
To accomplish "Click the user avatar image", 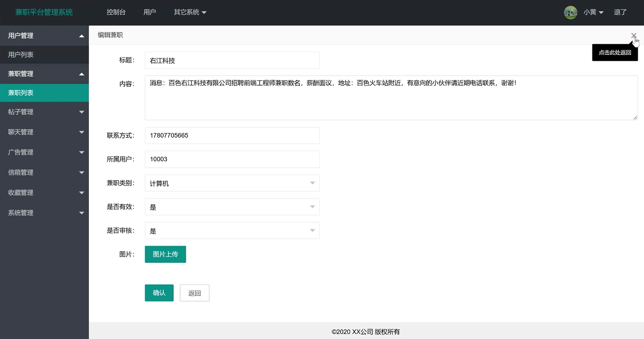I will tap(570, 12).
